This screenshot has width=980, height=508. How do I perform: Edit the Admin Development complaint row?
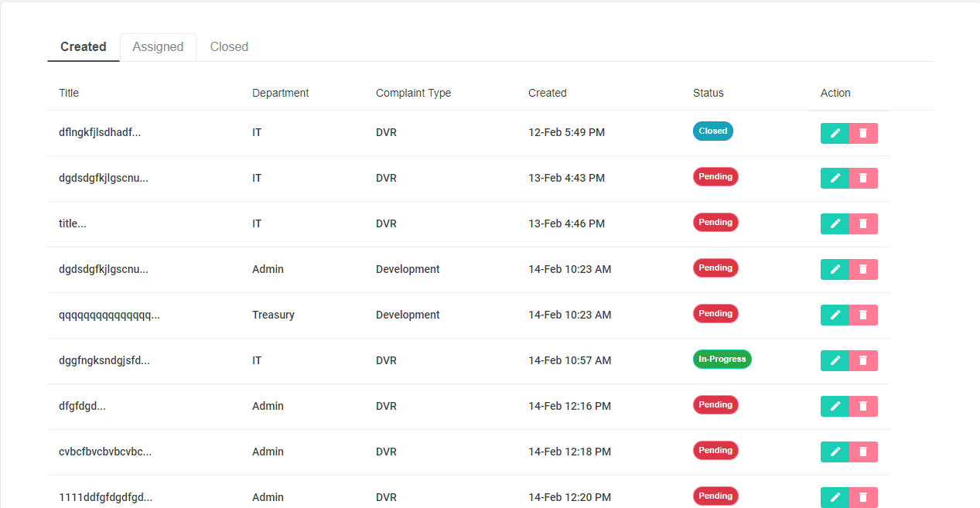835,270
